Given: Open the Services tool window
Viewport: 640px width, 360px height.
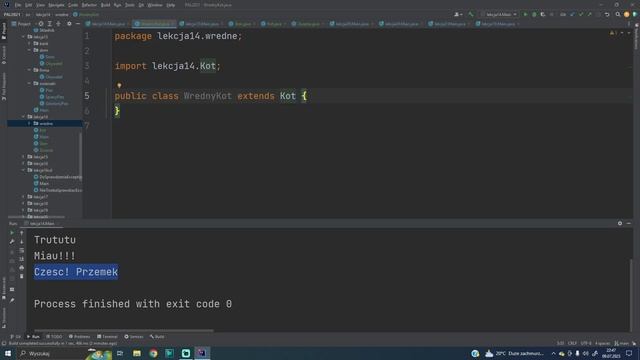Looking at the screenshot, I should point(133,336).
